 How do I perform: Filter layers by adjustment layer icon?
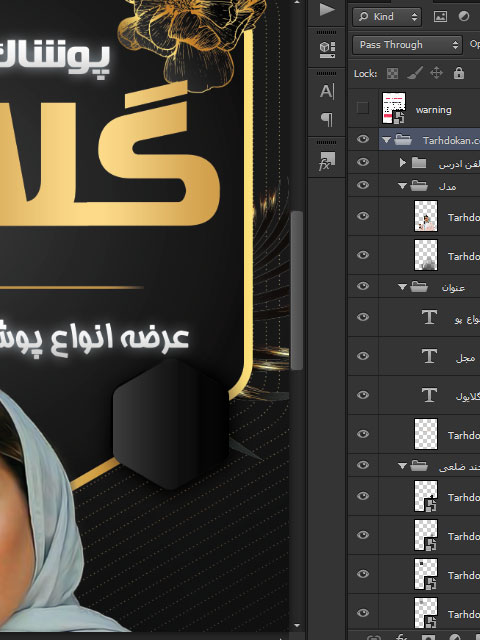464,16
